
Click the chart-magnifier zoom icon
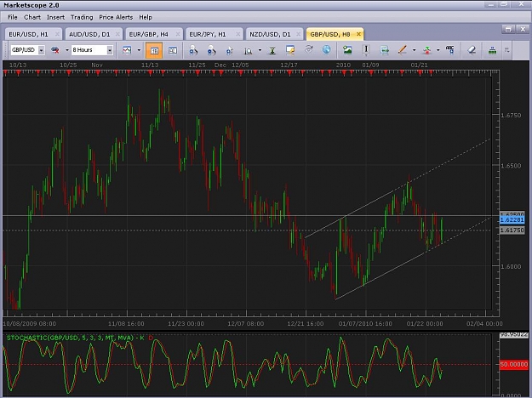click(x=248, y=51)
